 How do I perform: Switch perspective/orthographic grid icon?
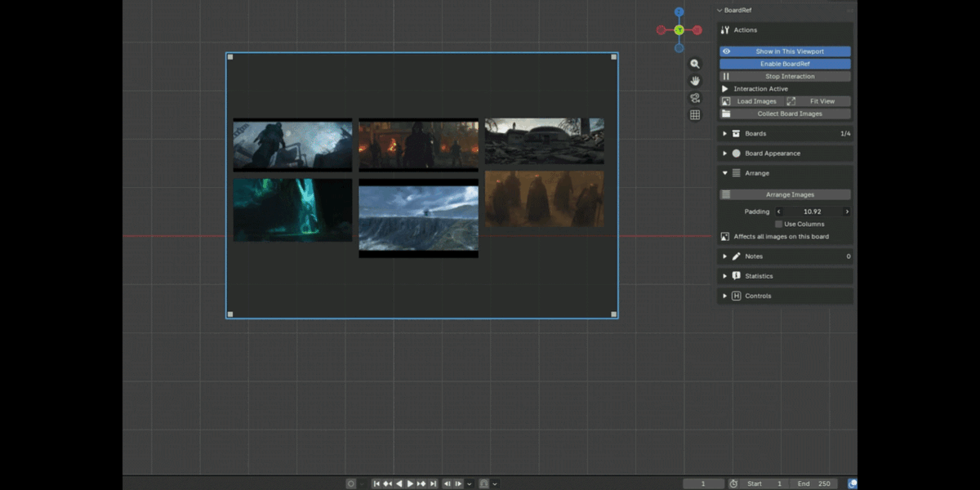(695, 115)
